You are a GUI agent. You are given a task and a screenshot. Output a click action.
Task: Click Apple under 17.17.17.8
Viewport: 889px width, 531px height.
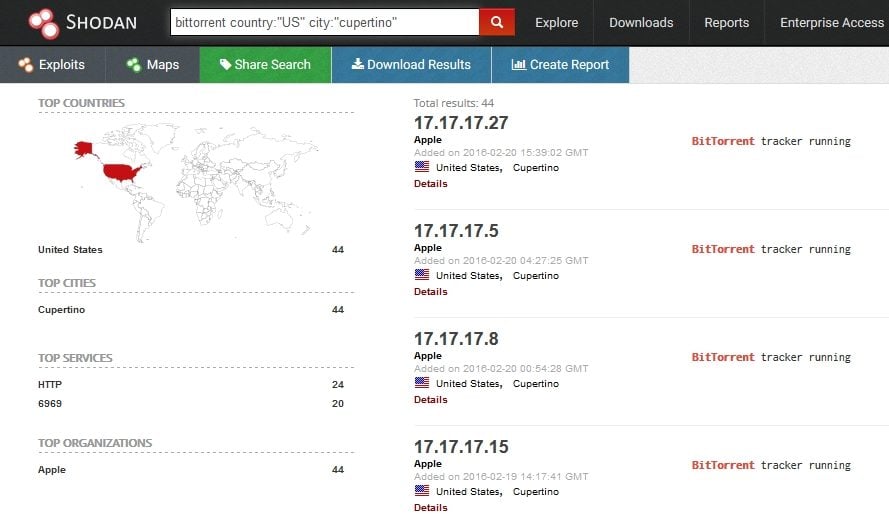(427, 355)
